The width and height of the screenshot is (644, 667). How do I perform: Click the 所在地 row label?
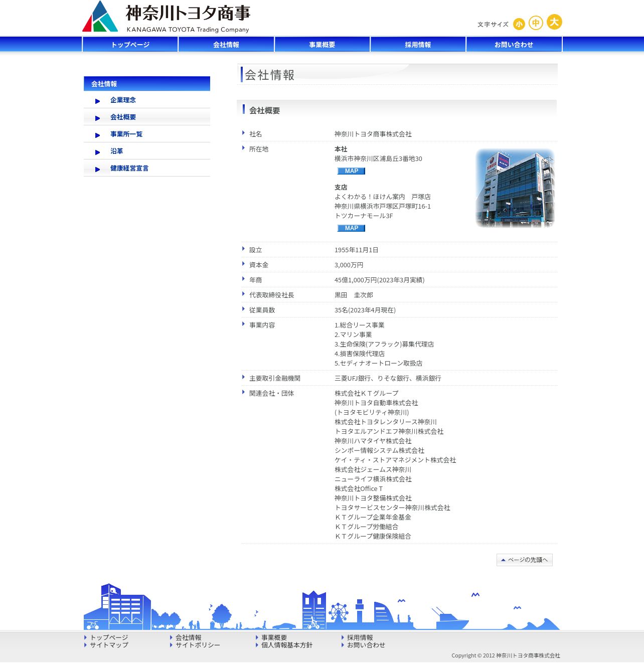[x=259, y=149]
